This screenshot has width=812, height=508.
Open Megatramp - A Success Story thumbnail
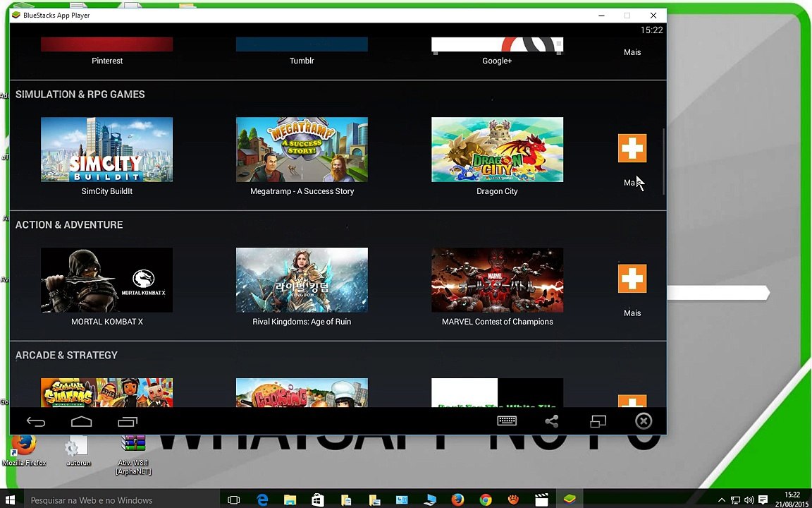point(302,150)
